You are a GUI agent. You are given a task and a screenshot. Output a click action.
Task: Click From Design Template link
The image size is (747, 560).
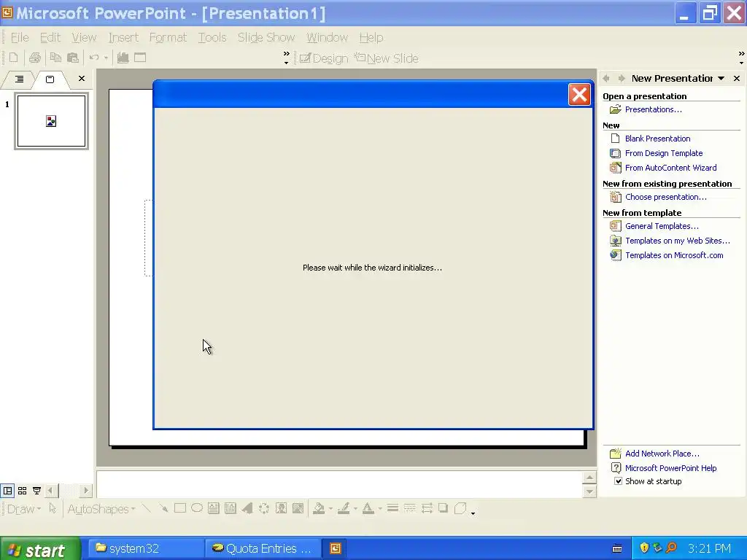point(664,153)
